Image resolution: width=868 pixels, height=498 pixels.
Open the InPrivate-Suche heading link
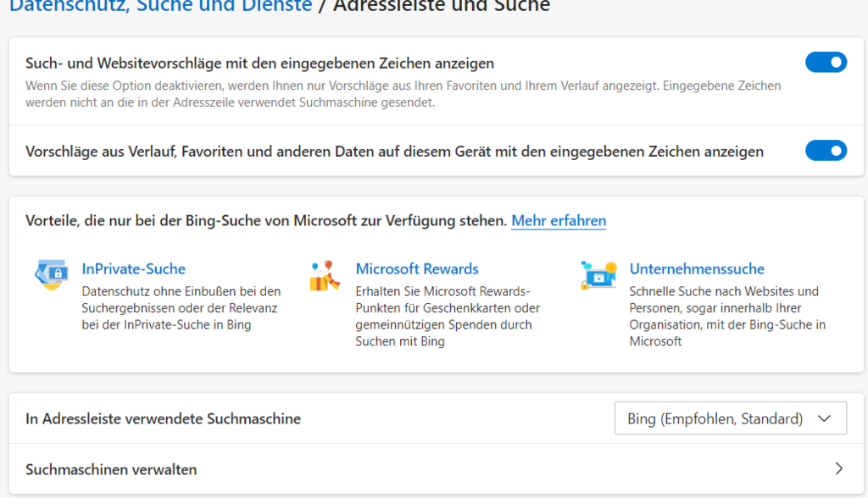133,269
